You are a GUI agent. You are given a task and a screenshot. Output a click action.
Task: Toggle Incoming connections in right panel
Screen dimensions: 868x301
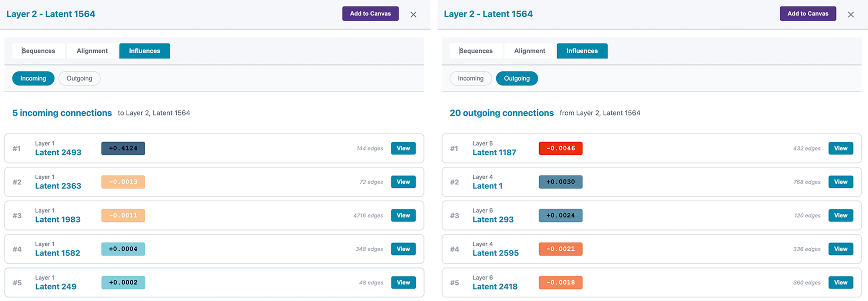pyautogui.click(x=470, y=78)
